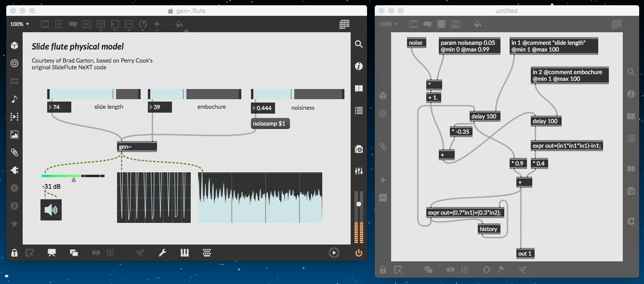Image resolution: width=644 pixels, height=284 pixels.
Task: Toggle the patcher windows icon in flute bottom toolbar
Action: click(74, 253)
